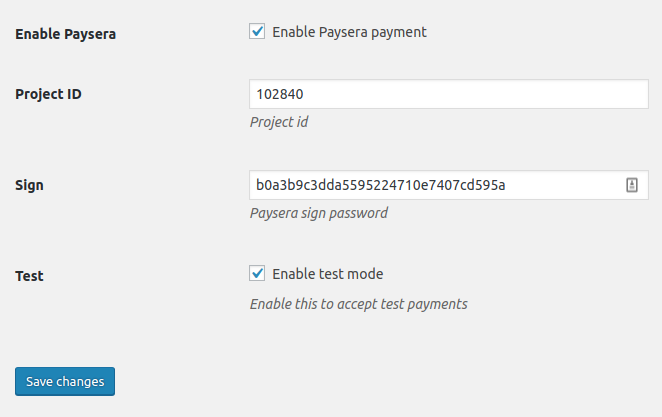This screenshot has width=662, height=417.
Task: Click "Enable this to accept test payments" description
Action: click(x=358, y=303)
